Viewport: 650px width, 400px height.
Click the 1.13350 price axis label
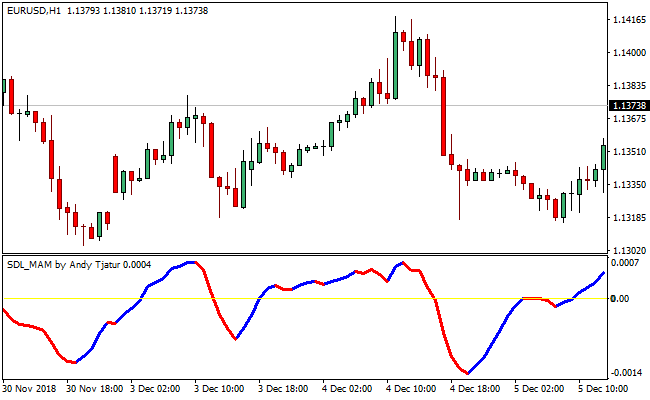point(629,184)
